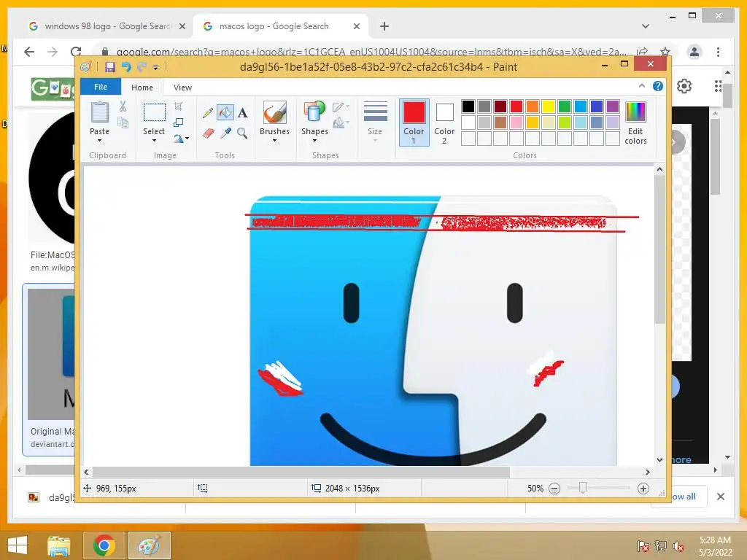Click the Brushes tool icon
Image resolution: width=747 pixels, height=560 pixels.
[x=274, y=112]
